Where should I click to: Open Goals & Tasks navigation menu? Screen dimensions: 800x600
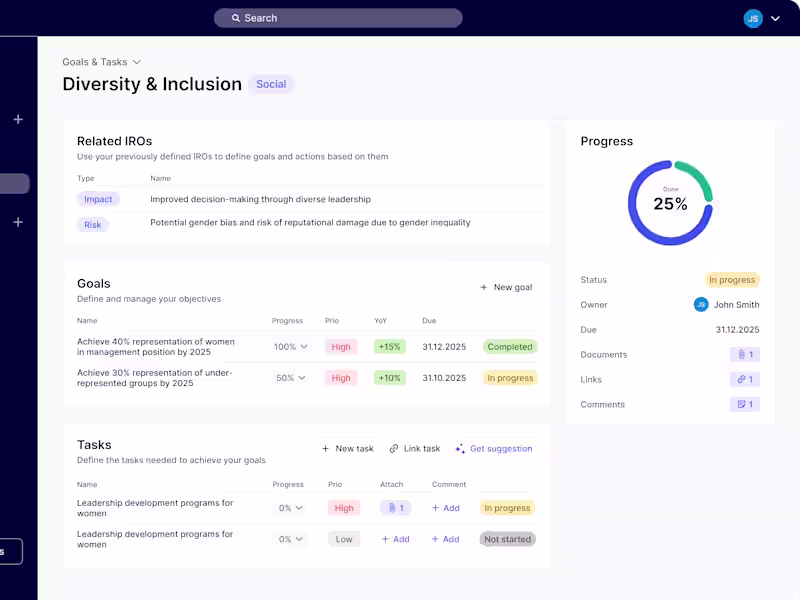(94, 61)
